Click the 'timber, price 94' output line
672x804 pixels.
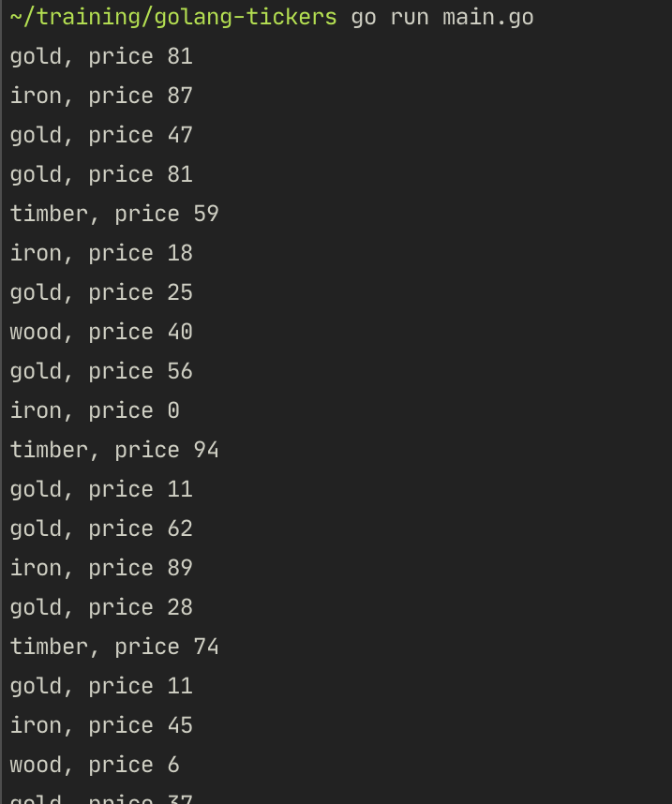(114, 451)
